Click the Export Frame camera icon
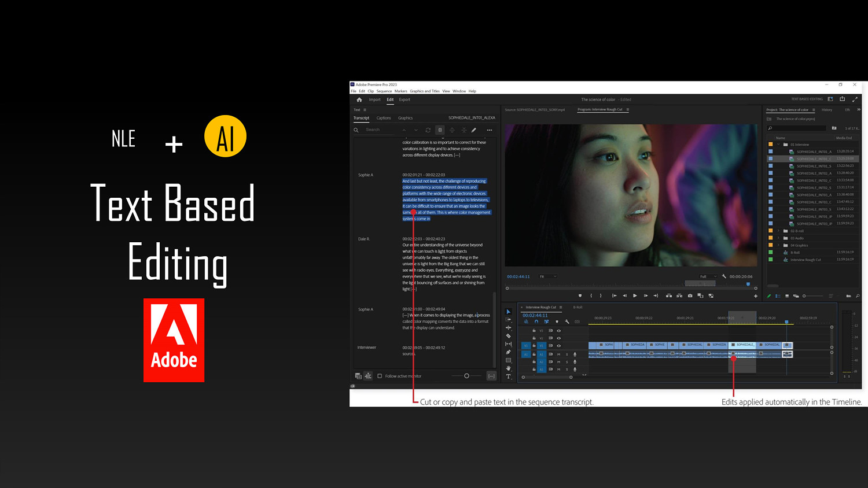The width and height of the screenshot is (868, 488). click(690, 295)
